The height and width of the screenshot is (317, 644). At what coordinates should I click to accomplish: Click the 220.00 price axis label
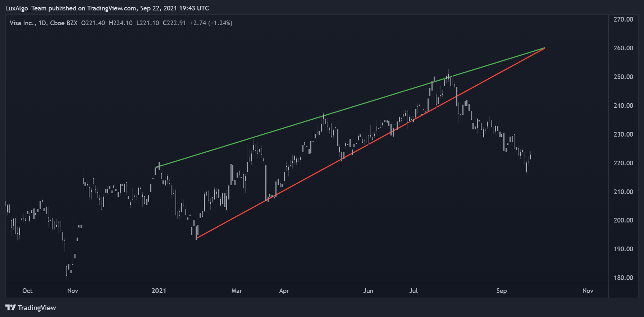tap(623, 163)
